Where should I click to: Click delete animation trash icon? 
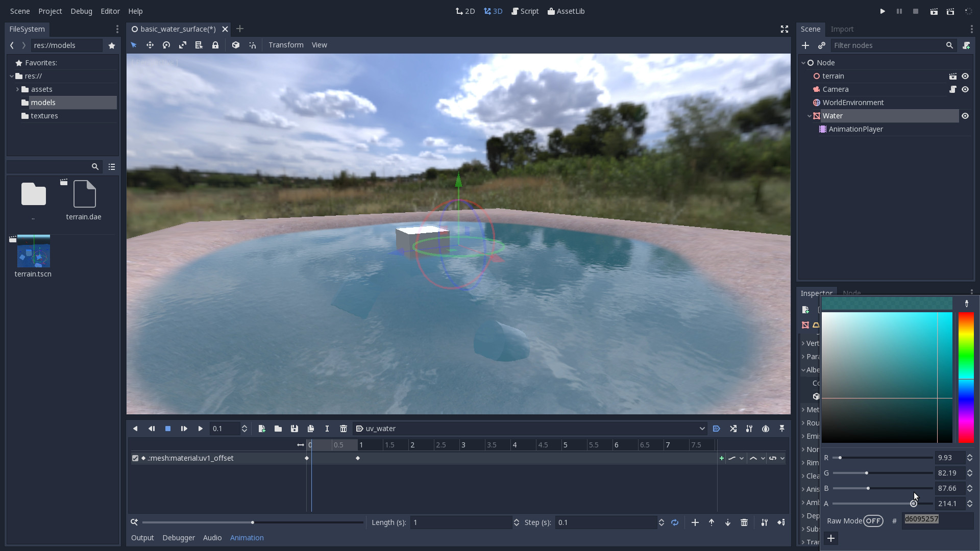point(344,429)
